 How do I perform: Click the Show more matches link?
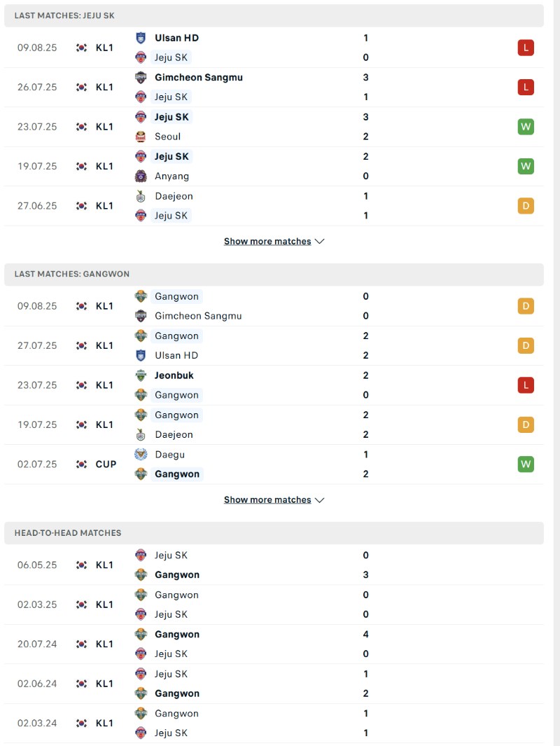267,241
